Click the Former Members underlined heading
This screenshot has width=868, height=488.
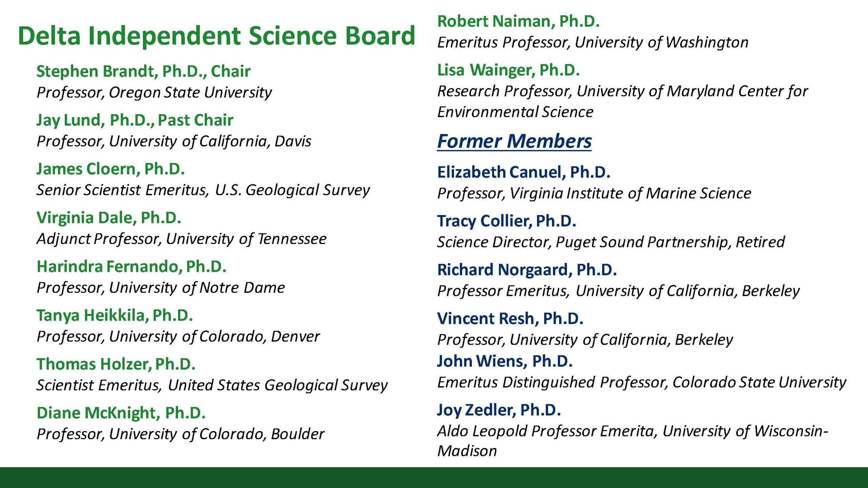click(514, 141)
